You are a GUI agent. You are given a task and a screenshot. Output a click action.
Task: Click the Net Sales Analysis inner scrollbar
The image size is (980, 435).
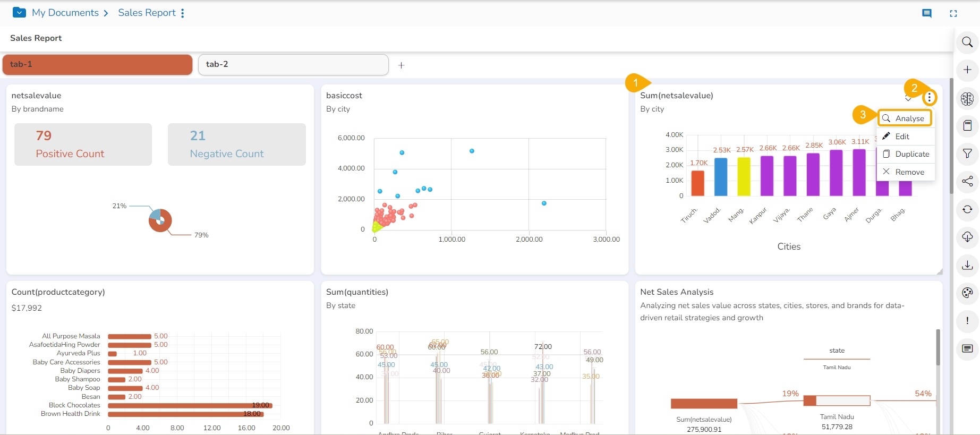pyautogui.click(x=938, y=347)
